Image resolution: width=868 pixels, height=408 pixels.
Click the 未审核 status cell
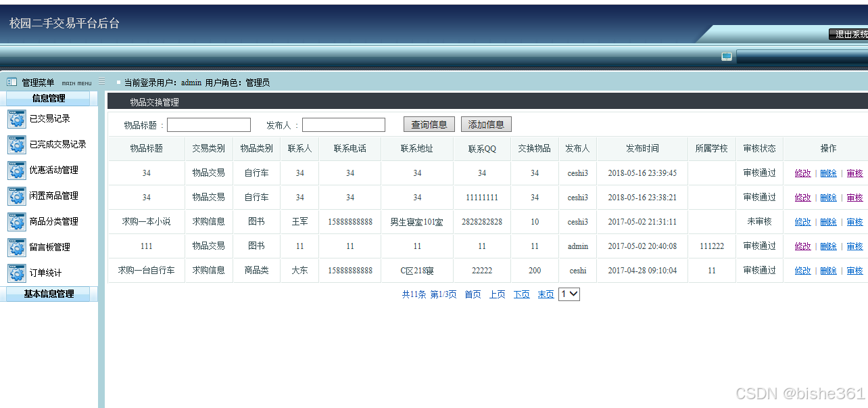pos(759,221)
